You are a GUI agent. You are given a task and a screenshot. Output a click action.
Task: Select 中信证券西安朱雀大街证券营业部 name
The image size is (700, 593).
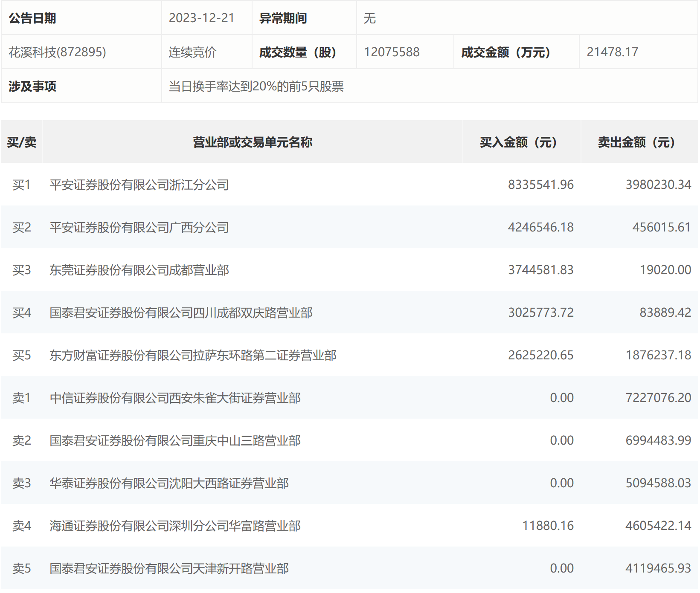[x=175, y=398]
